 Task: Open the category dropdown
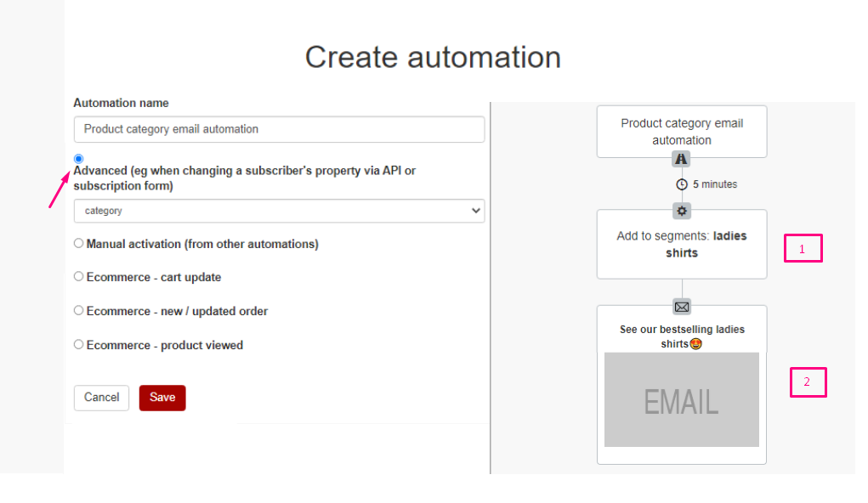[x=279, y=211]
